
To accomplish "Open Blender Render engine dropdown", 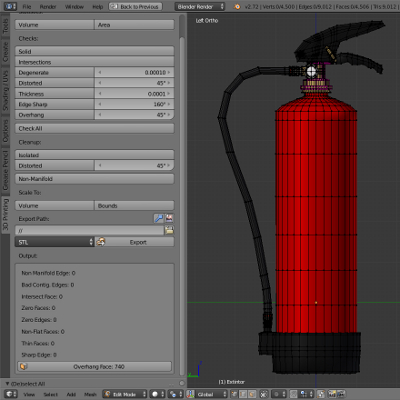I will (x=200, y=6).
